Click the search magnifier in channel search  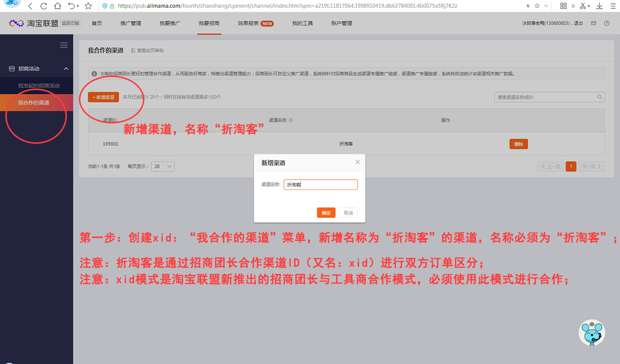pyautogui.click(x=600, y=97)
